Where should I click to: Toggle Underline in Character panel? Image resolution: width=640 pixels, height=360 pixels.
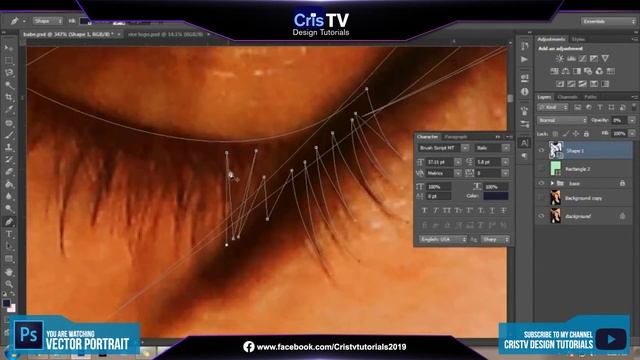click(492, 211)
